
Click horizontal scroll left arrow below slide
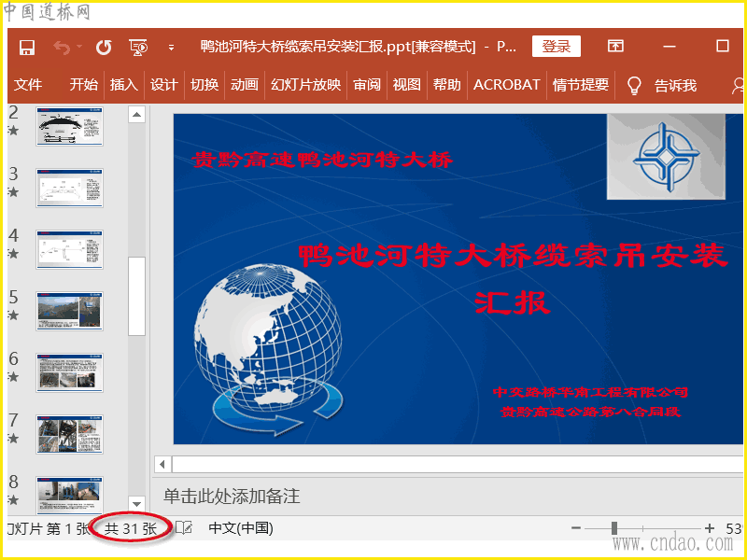162,464
